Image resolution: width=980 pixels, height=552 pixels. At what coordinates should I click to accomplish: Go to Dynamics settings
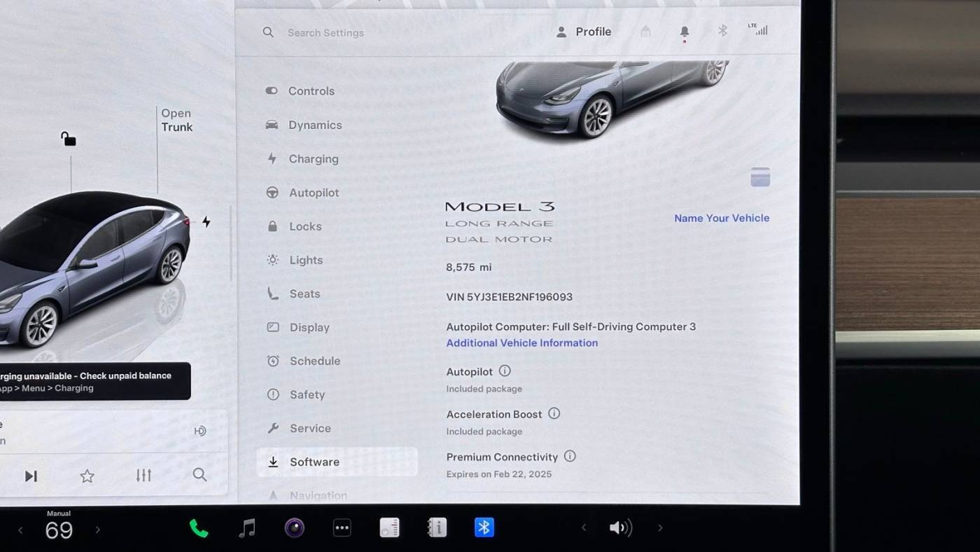click(304, 125)
